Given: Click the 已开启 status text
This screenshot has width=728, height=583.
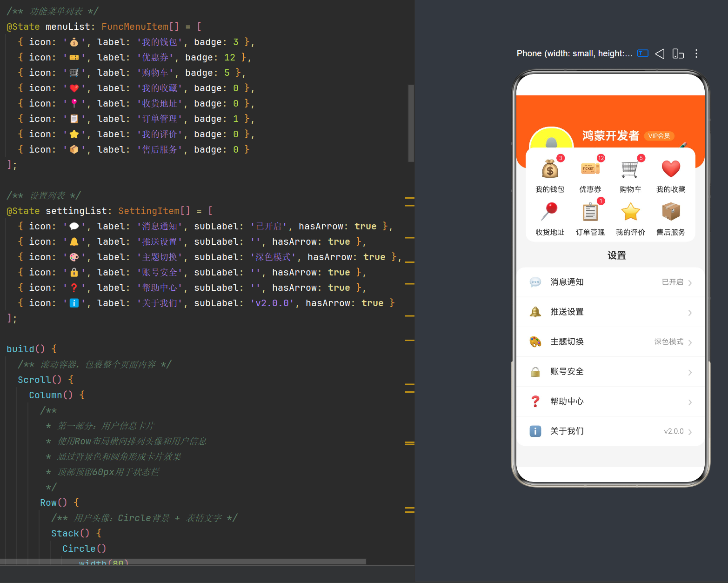Looking at the screenshot, I should click(673, 282).
